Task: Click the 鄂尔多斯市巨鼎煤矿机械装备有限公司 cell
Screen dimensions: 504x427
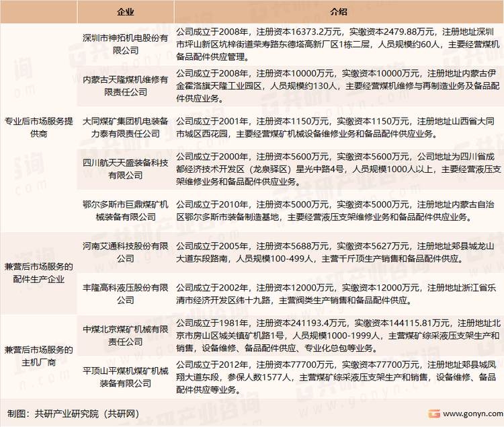Action: click(x=126, y=210)
